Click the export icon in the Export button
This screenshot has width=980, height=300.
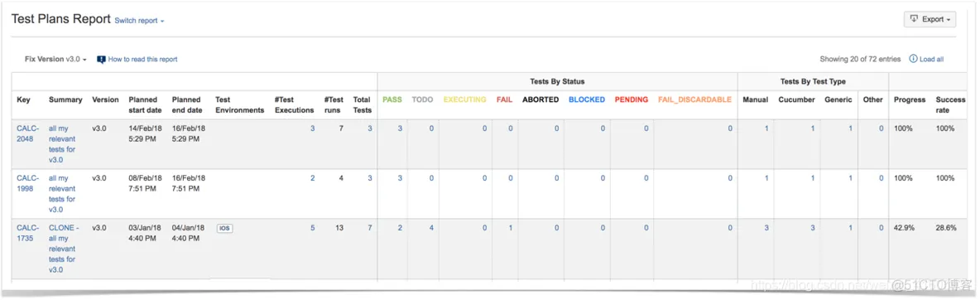[915, 19]
